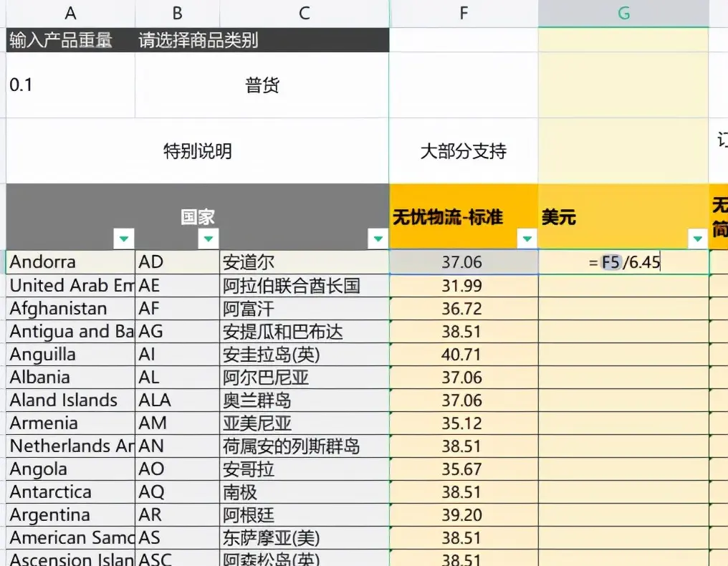Select the product weight cell showing 0.1

(x=70, y=85)
